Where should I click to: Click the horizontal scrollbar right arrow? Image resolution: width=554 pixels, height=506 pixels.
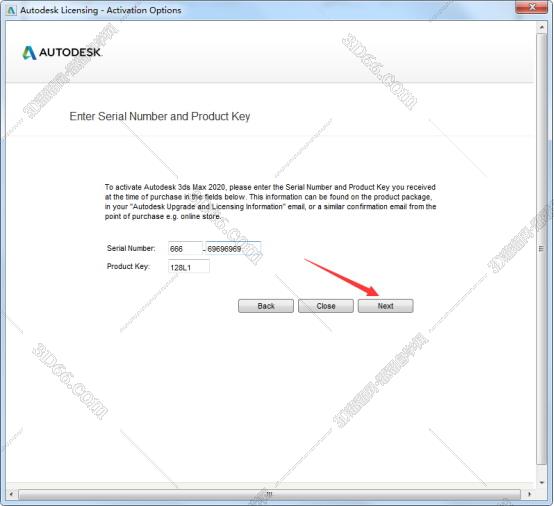[529, 494]
